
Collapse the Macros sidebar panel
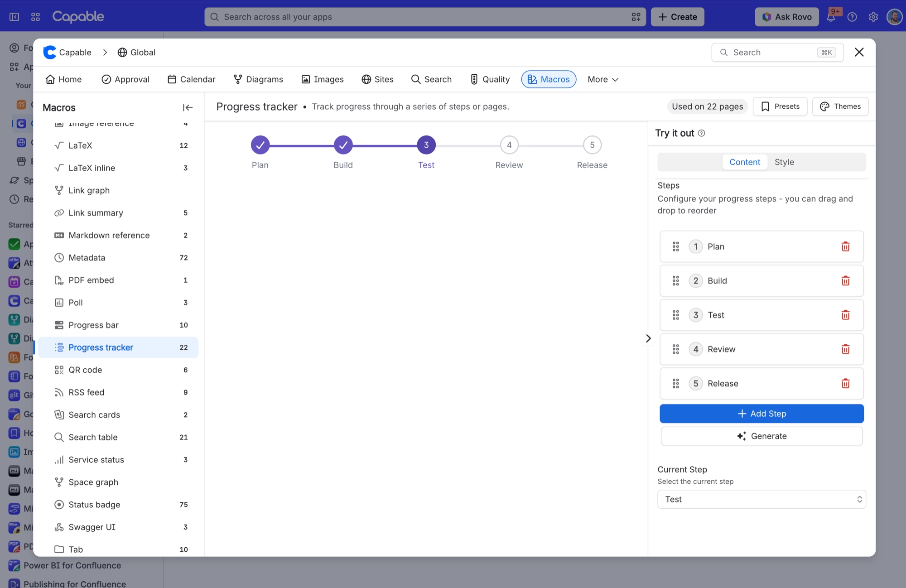(188, 107)
